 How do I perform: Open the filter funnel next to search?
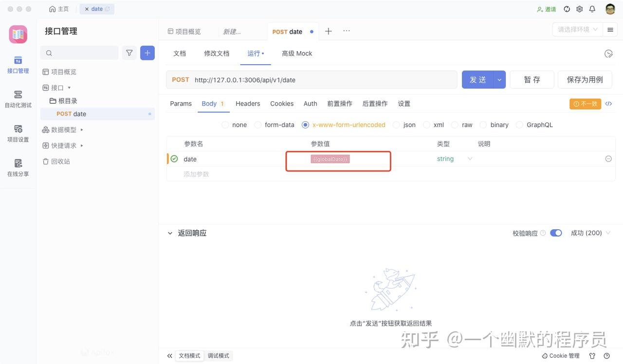point(129,53)
